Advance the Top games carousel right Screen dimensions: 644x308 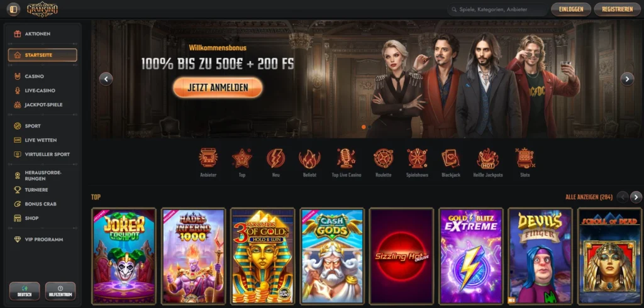point(636,197)
